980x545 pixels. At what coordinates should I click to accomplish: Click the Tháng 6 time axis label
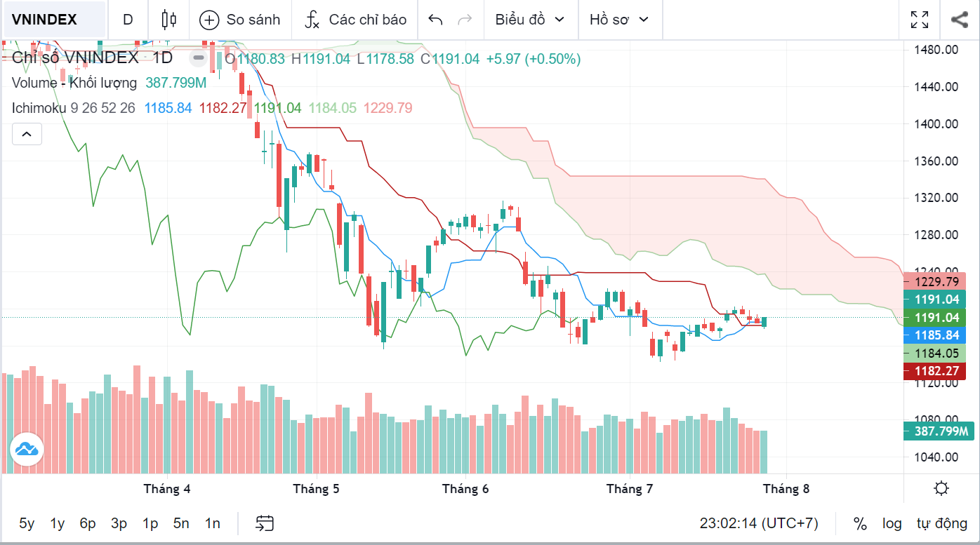(x=465, y=489)
